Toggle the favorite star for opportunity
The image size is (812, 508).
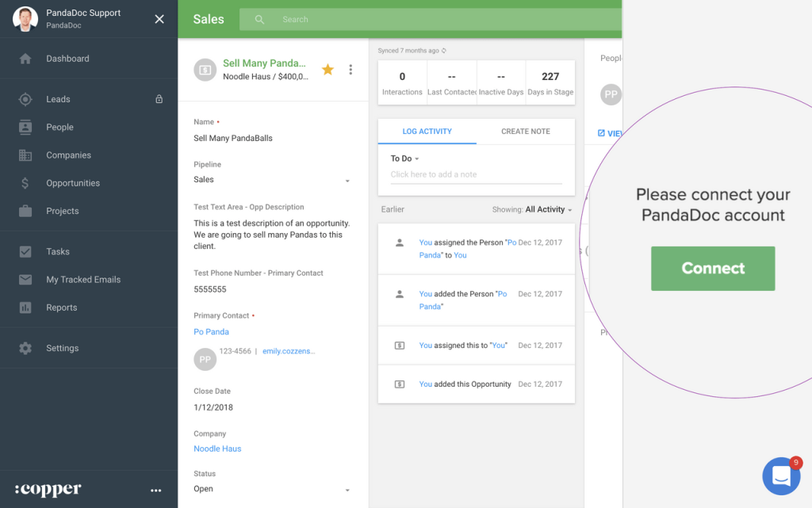(327, 70)
